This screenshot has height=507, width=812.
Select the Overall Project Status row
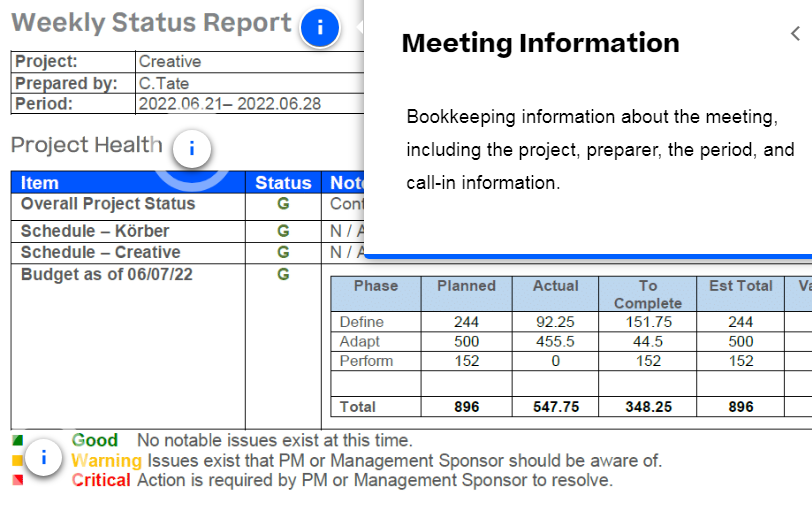[108, 204]
